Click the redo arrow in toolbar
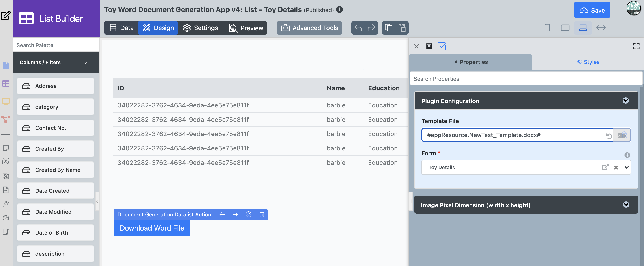This screenshot has height=266, width=644. (371, 28)
